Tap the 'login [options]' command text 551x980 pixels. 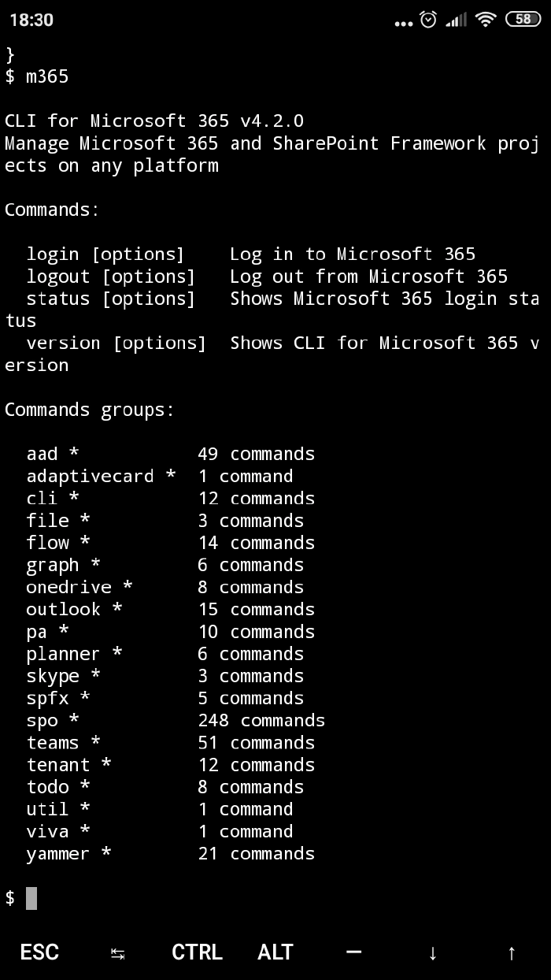pos(105,254)
